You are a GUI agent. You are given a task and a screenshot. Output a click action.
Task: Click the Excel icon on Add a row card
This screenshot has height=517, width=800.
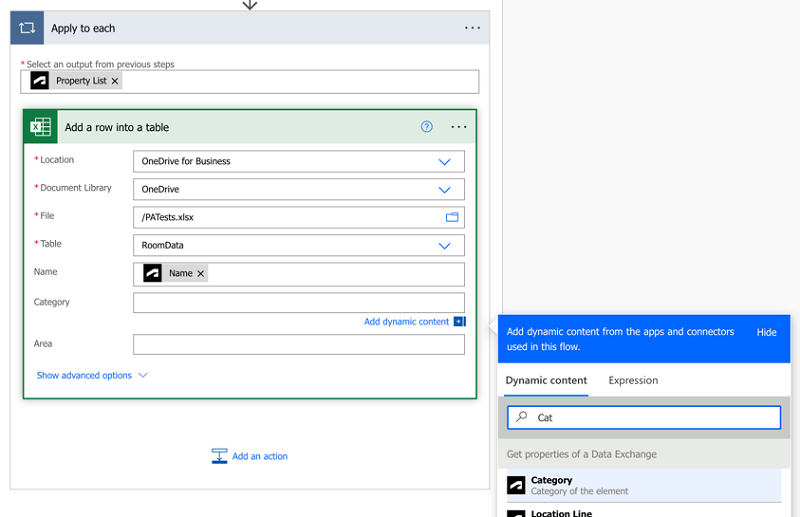pyautogui.click(x=40, y=127)
